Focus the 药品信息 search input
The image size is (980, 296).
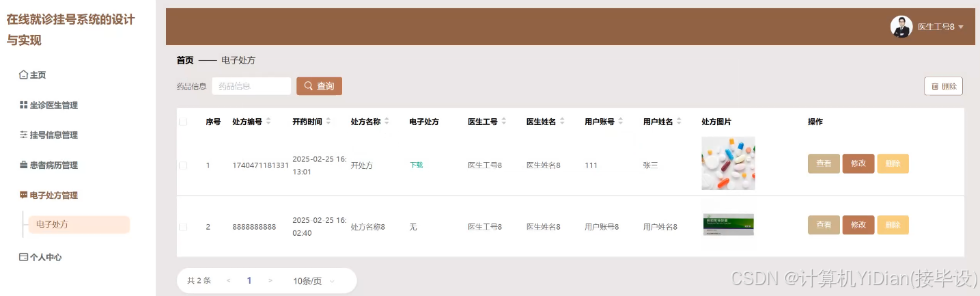point(251,86)
